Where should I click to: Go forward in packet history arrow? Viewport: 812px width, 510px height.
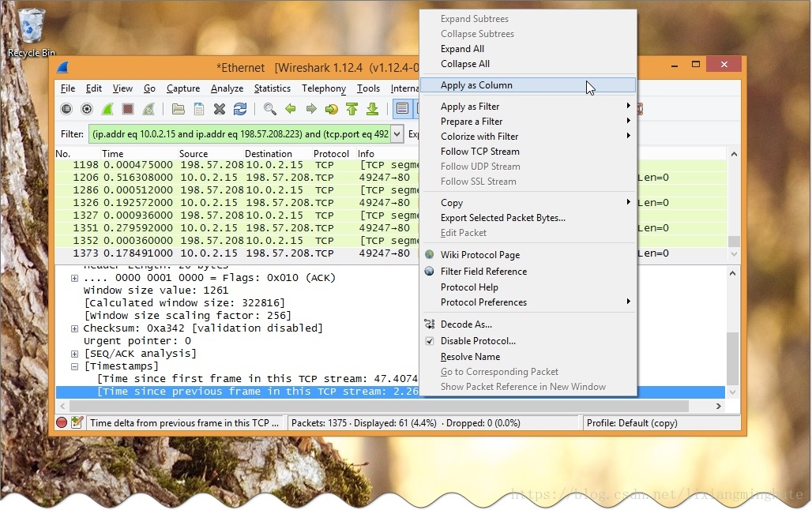pos(311,109)
